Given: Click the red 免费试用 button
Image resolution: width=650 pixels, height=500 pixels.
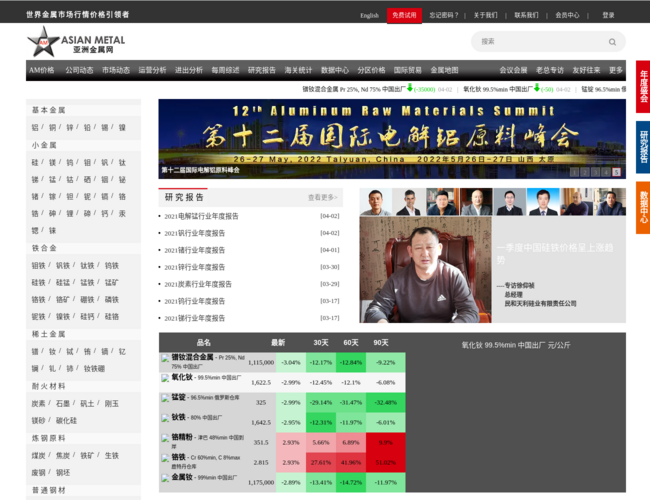Looking at the screenshot, I should coord(403,15).
